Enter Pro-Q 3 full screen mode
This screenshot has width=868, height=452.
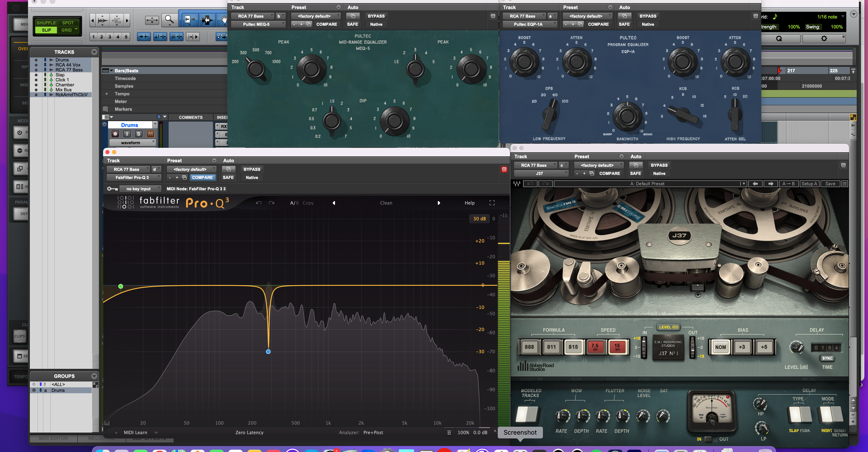(x=492, y=203)
